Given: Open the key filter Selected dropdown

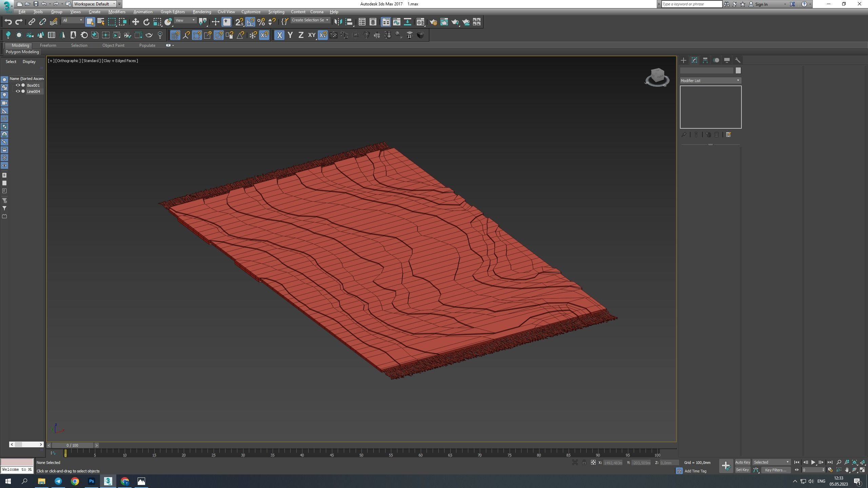Looking at the screenshot, I should 771,462.
